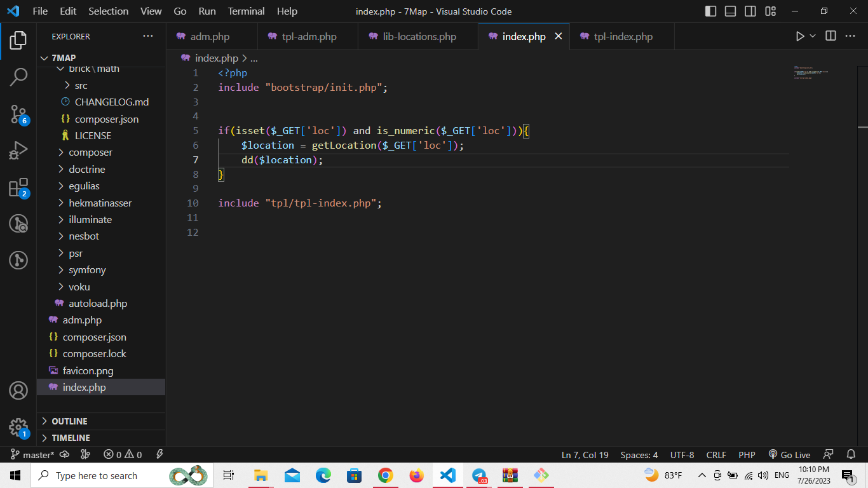Open editor More Actions ellipsis menu
Screen dimensions: 868x488
click(850, 36)
